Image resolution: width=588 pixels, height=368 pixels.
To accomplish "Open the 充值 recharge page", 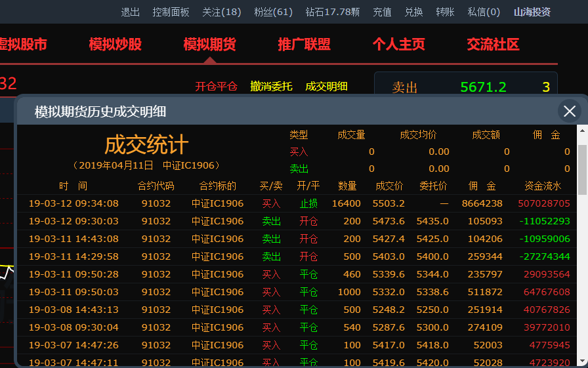I will click(x=382, y=12).
